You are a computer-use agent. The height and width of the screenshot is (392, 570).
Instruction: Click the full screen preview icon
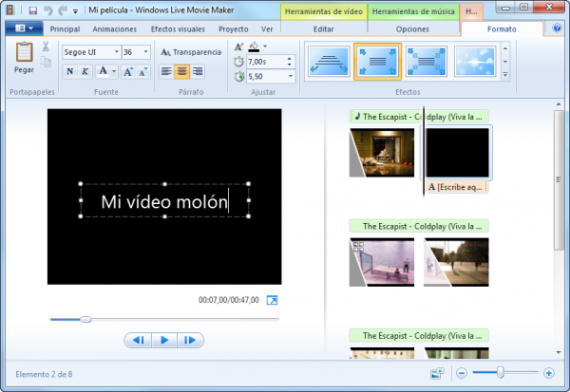(272, 301)
